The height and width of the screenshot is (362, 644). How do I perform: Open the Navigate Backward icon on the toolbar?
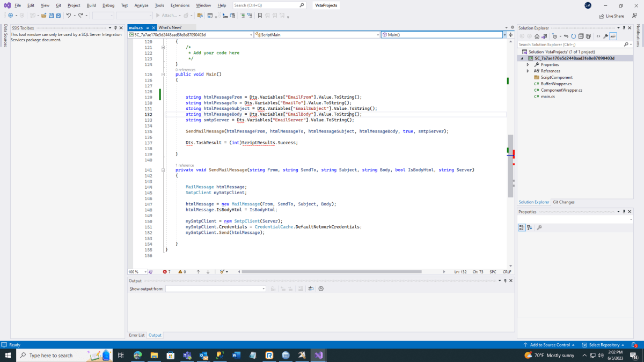tap(11, 16)
